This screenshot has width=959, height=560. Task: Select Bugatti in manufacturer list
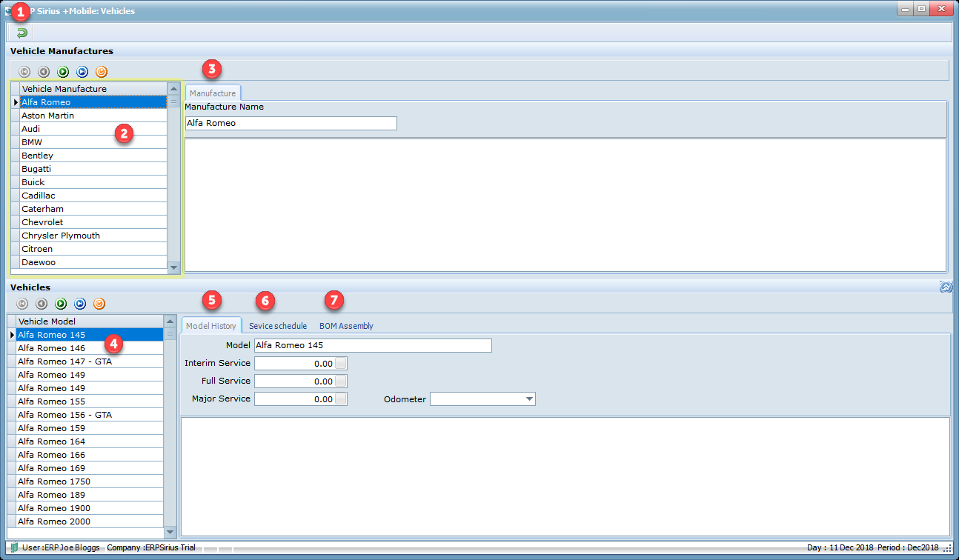coord(93,169)
